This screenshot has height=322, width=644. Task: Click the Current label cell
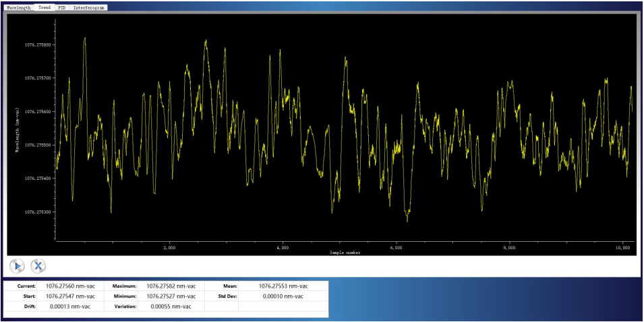[20, 286]
